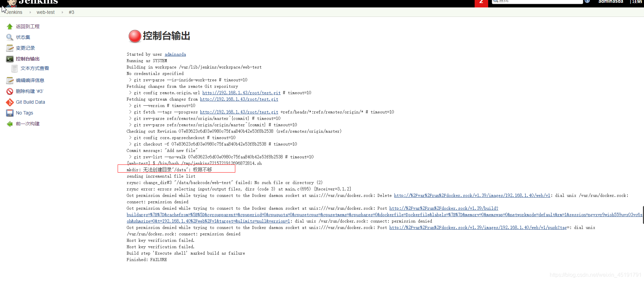Click the Jenkins breadcrumb
This screenshot has height=281, width=644.
pyautogui.click(x=14, y=12)
